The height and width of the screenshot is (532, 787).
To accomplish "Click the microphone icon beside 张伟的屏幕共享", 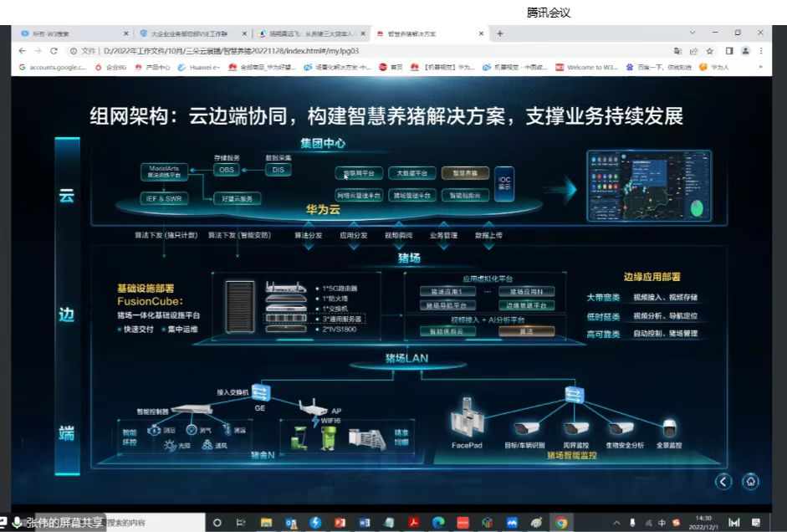I will pos(17,523).
